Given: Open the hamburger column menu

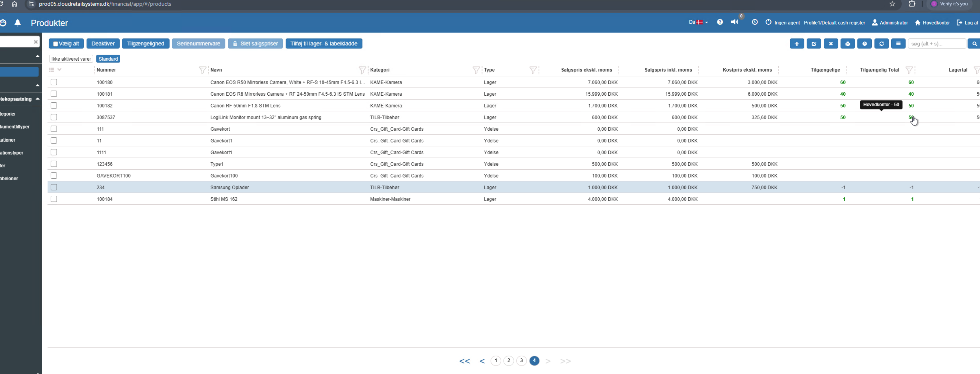Looking at the screenshot, I should pyautogui.click(x=898, y=44).
